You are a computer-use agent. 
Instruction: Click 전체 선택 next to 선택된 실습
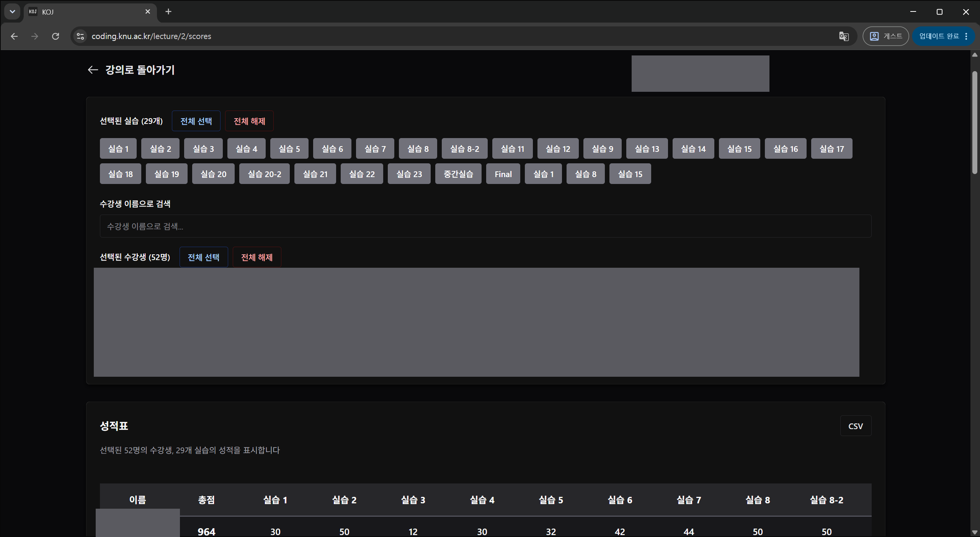click(x=196, y=121)
